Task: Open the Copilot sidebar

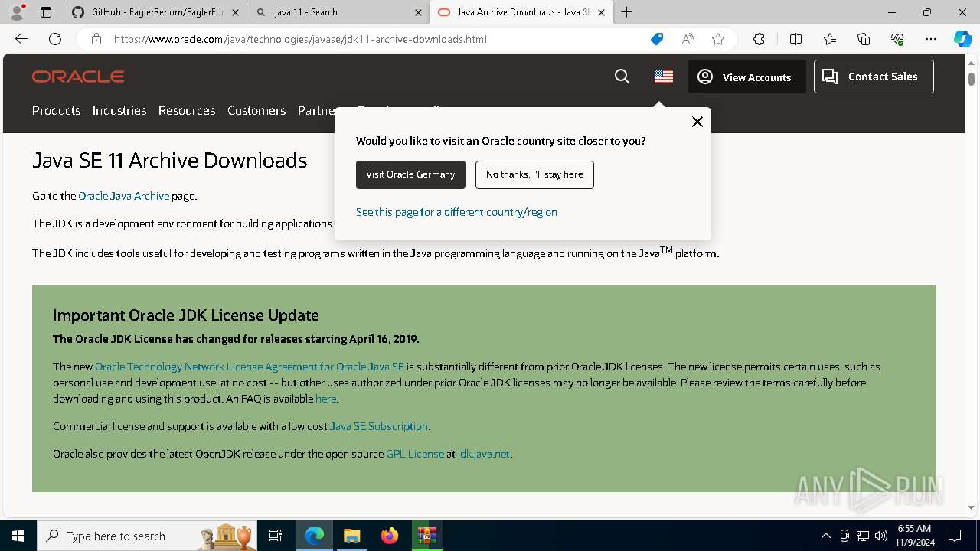Action: 962,39
